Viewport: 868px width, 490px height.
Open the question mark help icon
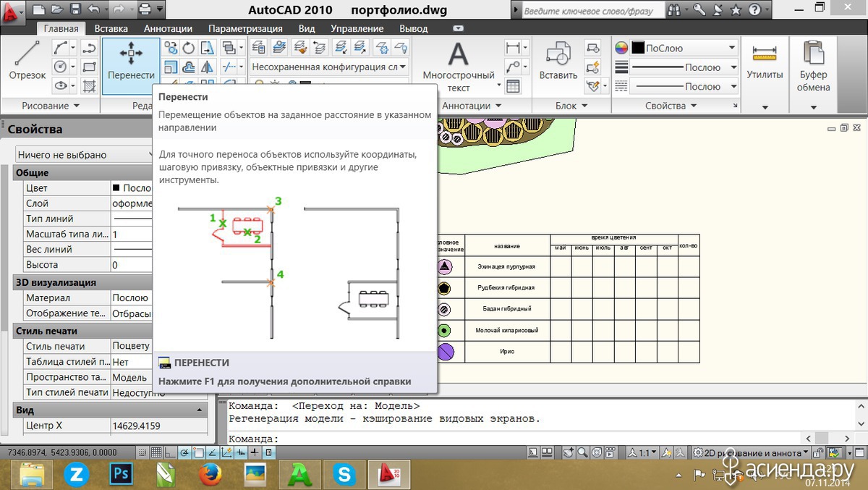click(x=754, y=10)
